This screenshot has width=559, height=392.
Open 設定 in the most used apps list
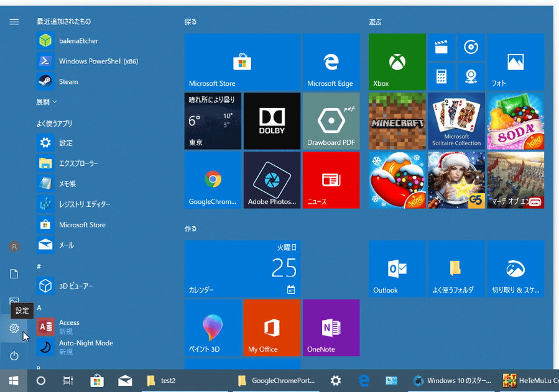tap(103, 143)
